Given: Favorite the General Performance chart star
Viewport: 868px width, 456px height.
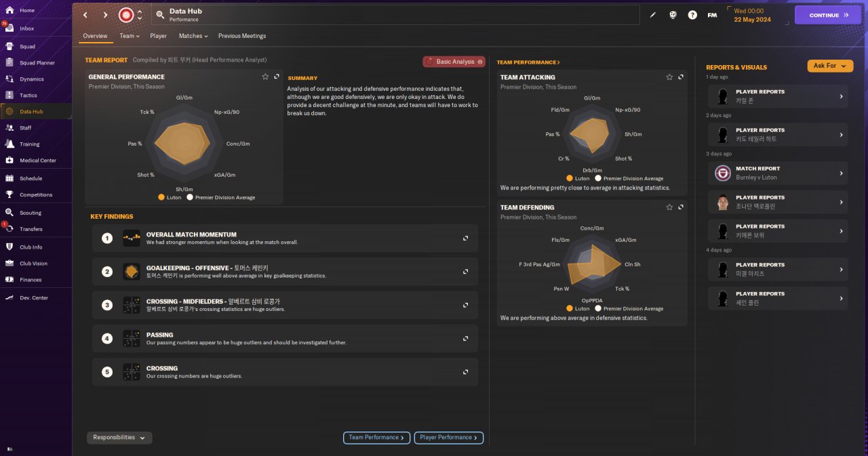Looking at the screenshot, I should pos(265,77).
